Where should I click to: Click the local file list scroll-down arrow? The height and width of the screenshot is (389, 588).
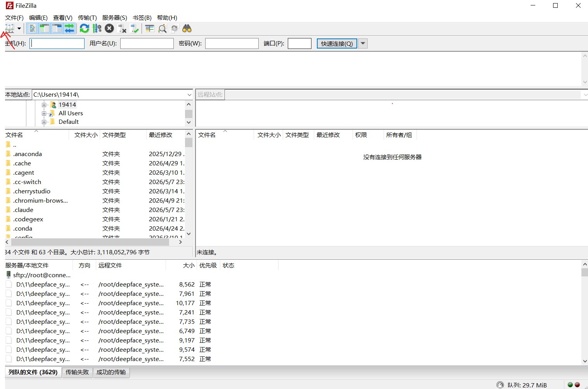pos(189,234)
